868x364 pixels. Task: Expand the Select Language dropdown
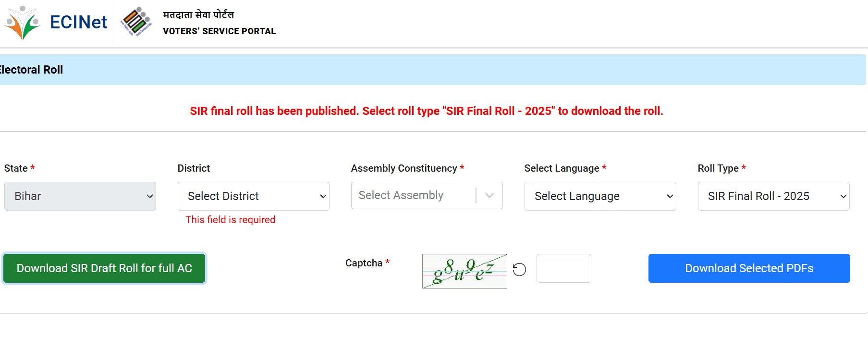point(600,196)
